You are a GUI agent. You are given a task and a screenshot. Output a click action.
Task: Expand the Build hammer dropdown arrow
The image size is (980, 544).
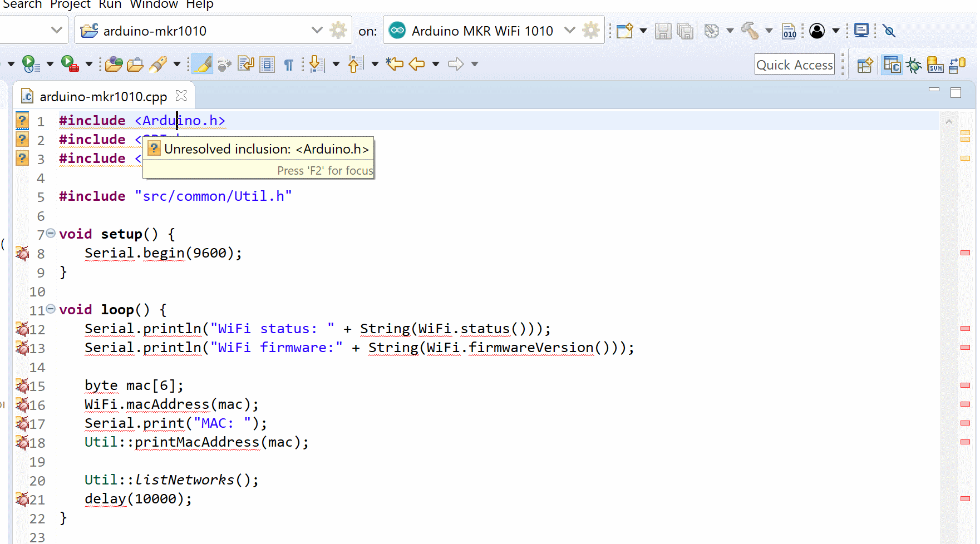pos(769,31)
